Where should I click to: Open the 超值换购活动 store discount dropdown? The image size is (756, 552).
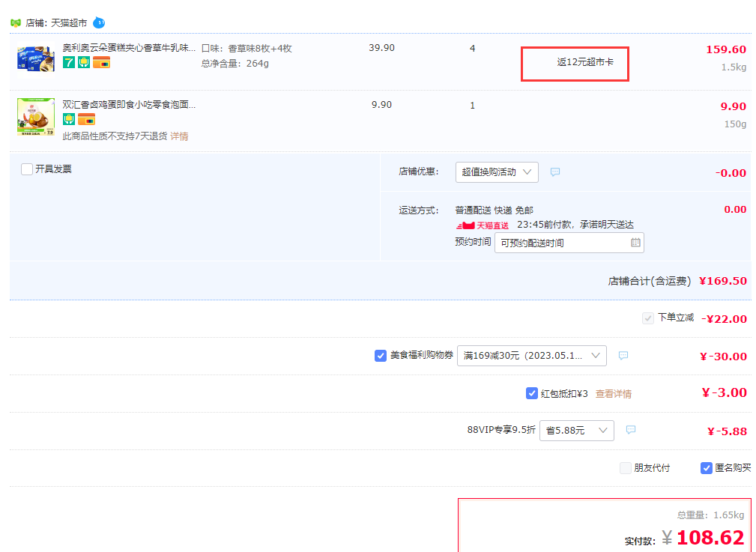tap(497, 172)
